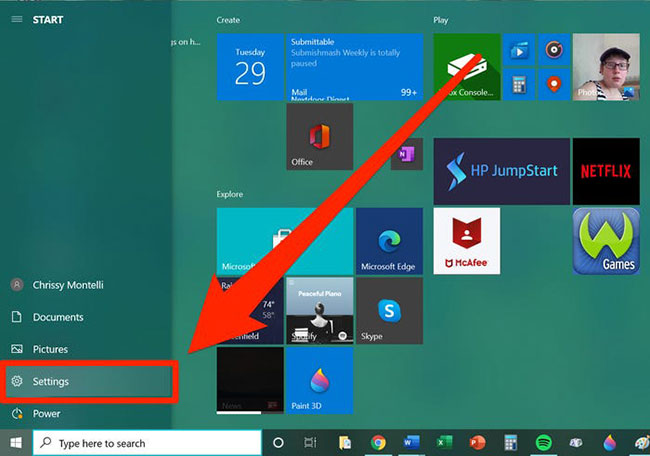The height and width of the screenshot is (456, 650).
Task: Launch Cortana from the taskbar circle
Action: [279, 443]
